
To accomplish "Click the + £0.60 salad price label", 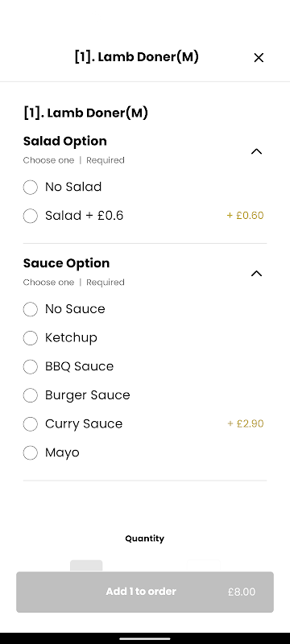I will [x=245, y=216].
